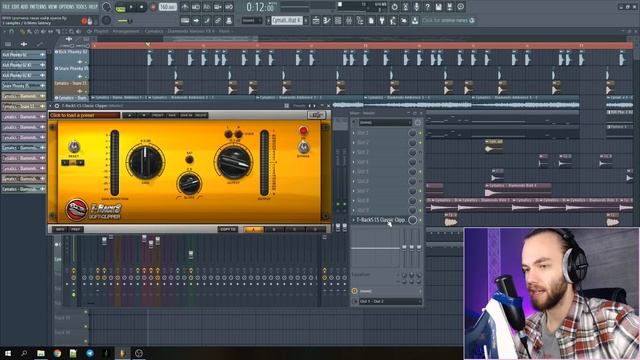This screenshot has width=640, height=360.
Task: Open the OPTIONS menu
Action: tap(67, 7)
